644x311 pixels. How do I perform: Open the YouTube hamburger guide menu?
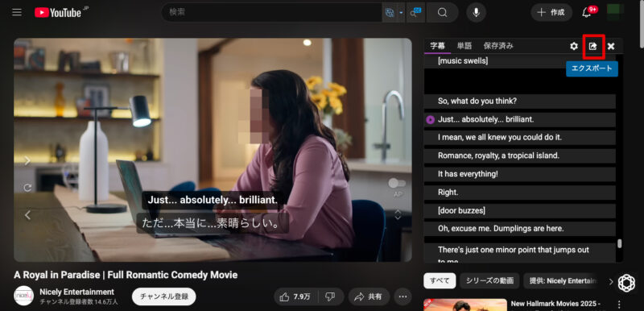pos(17,12)
